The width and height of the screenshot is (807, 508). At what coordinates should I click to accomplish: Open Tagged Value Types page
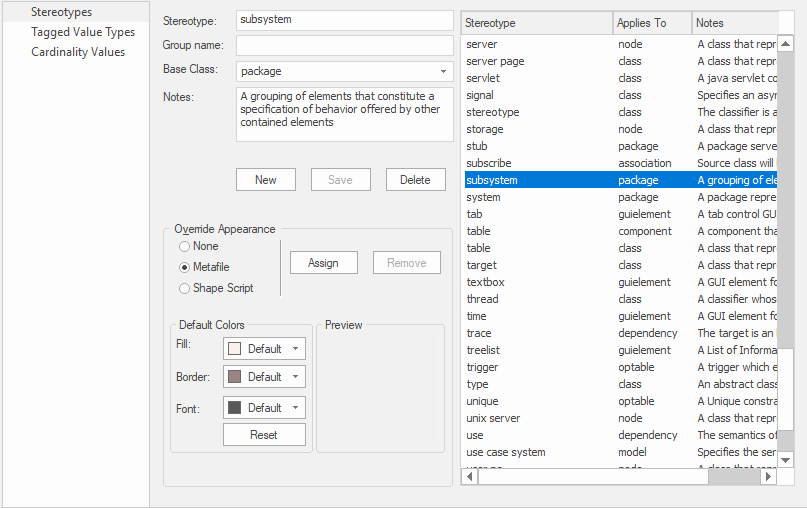[82, 32]
